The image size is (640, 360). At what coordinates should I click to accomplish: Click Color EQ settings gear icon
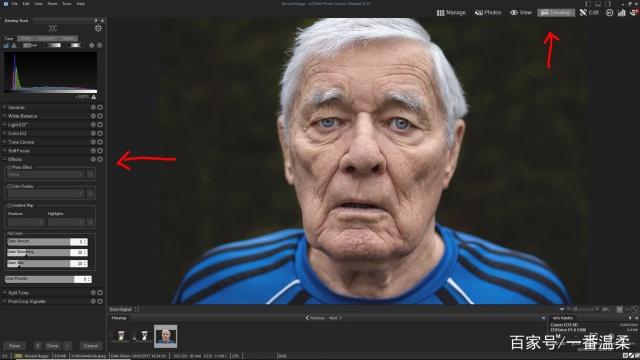tap(93, 133)
